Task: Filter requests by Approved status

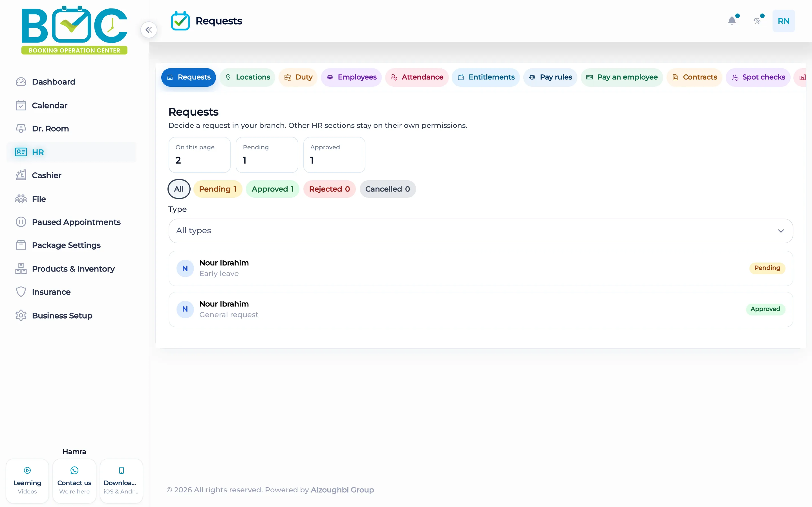Action: coord(272,189)
